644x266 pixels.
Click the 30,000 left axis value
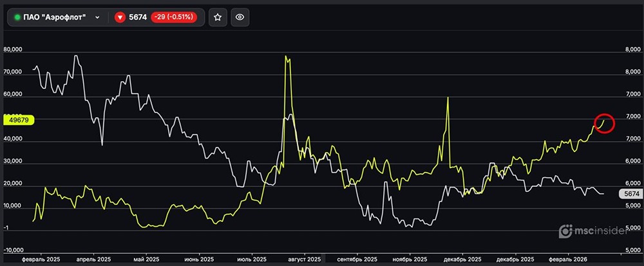click(x=13, y=161)
